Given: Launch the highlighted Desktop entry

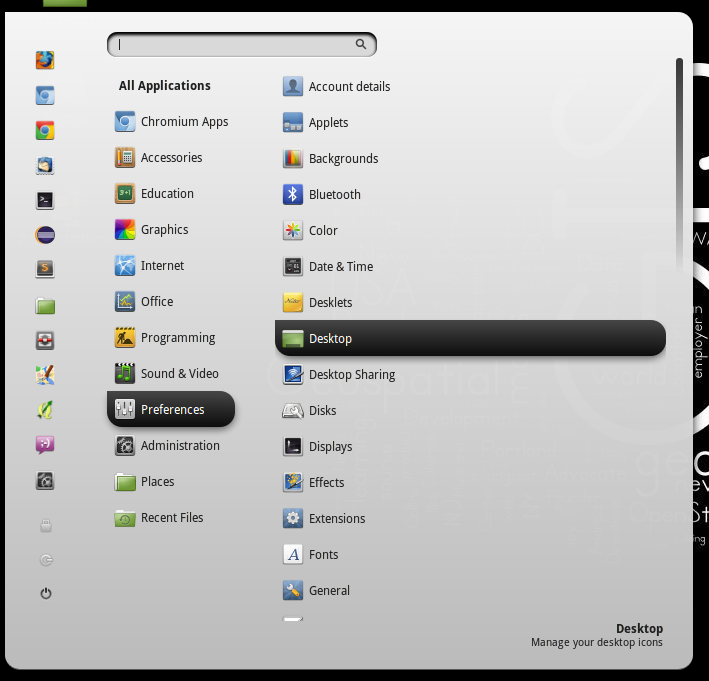Looking at the screenshot, I should pos(470,338).
